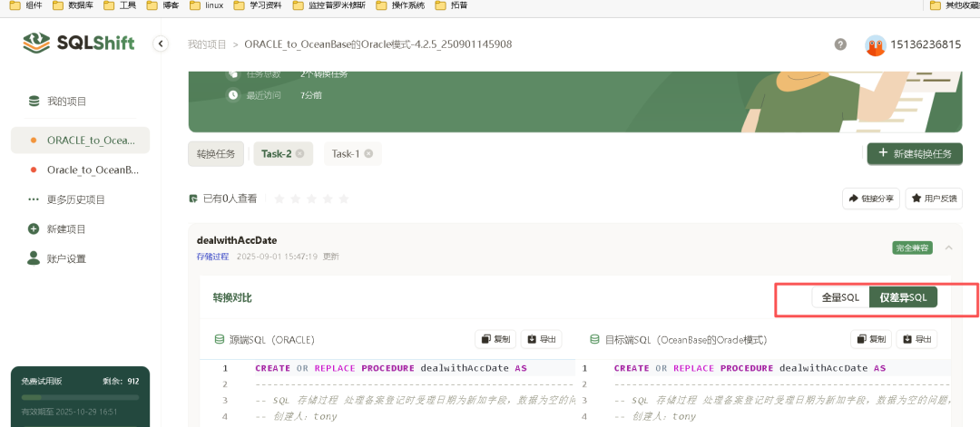Click the 目标端SQL database icon
980x427 pixels.
pyautogui.click(x=595, y=340)
